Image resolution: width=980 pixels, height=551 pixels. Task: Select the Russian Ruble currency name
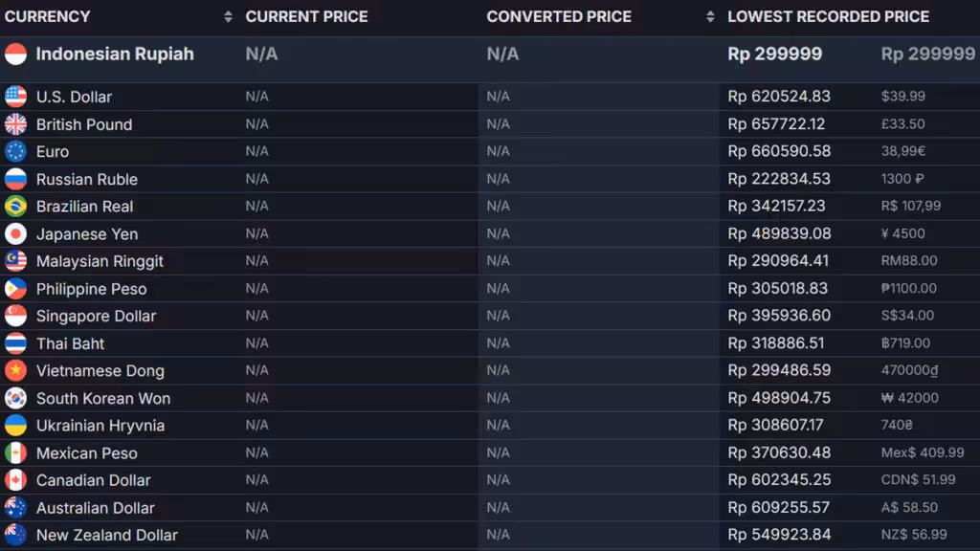coord(87,180)
